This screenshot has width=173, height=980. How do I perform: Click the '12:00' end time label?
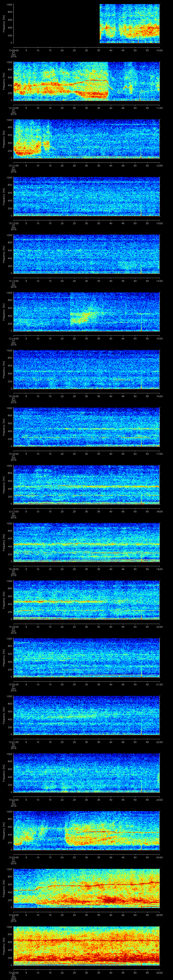tap(159, 166)
